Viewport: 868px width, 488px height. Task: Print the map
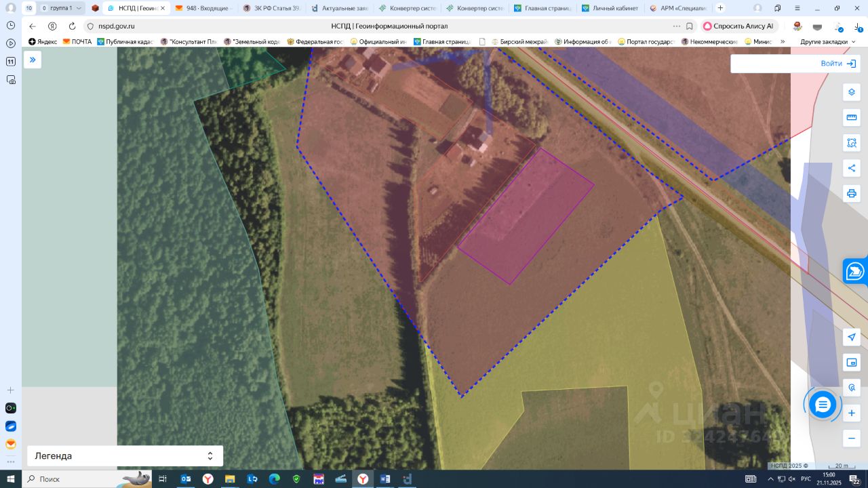852,193
